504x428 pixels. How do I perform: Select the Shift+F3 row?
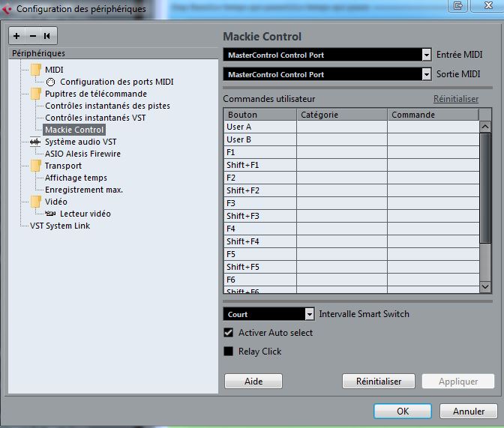[x=351, y=216]
